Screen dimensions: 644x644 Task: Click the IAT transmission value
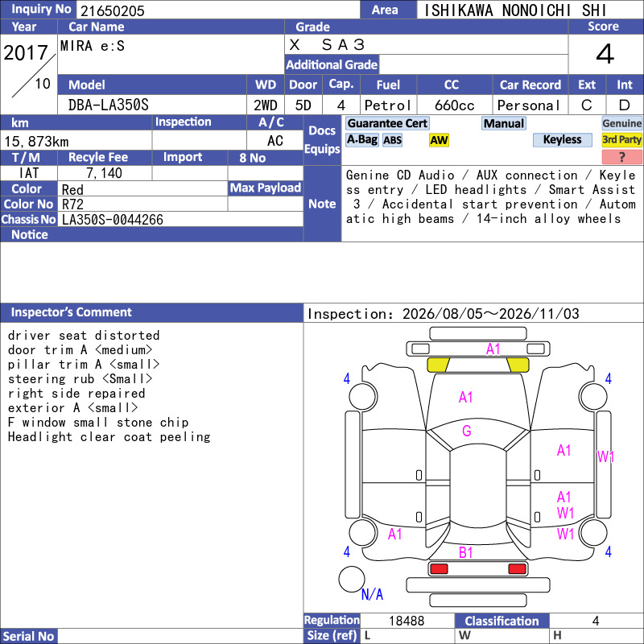coord(29,173)
